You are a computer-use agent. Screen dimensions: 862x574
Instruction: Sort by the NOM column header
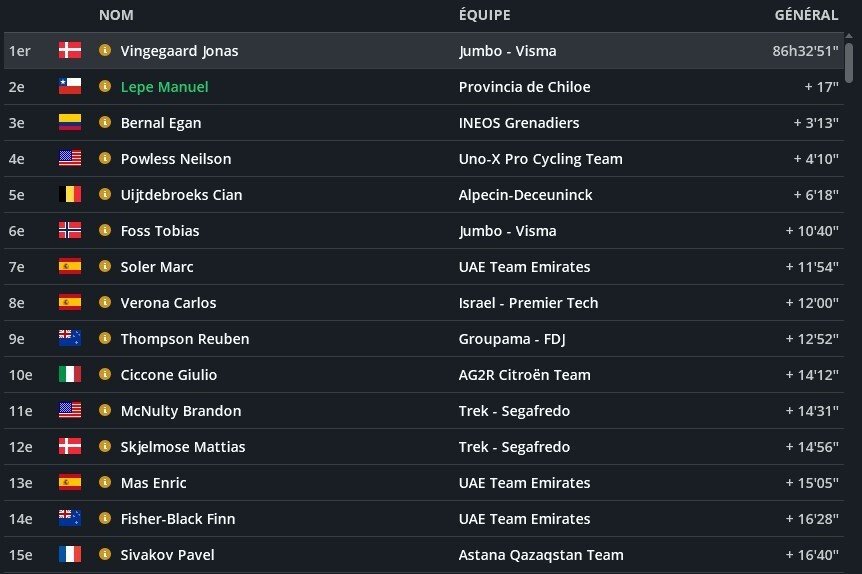(116, 15)
